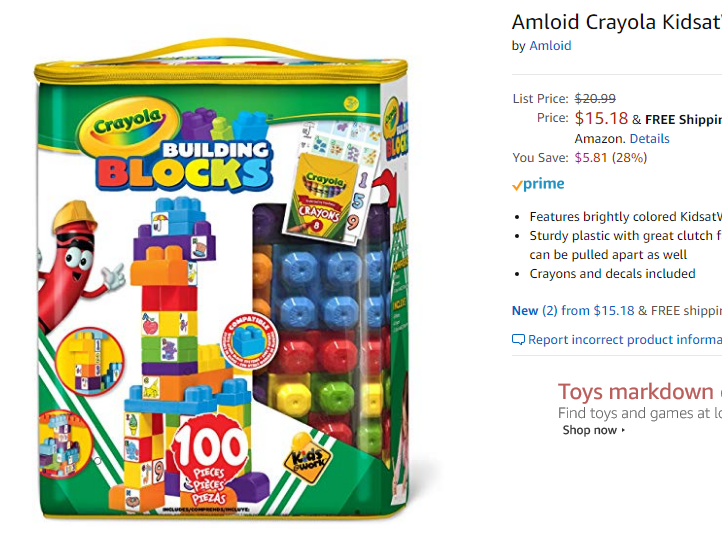Image resolution: width=722 pixels, height=539 pixels.
Task: Click the Crayola Building Blocks product image
Action: click(221, 279)
